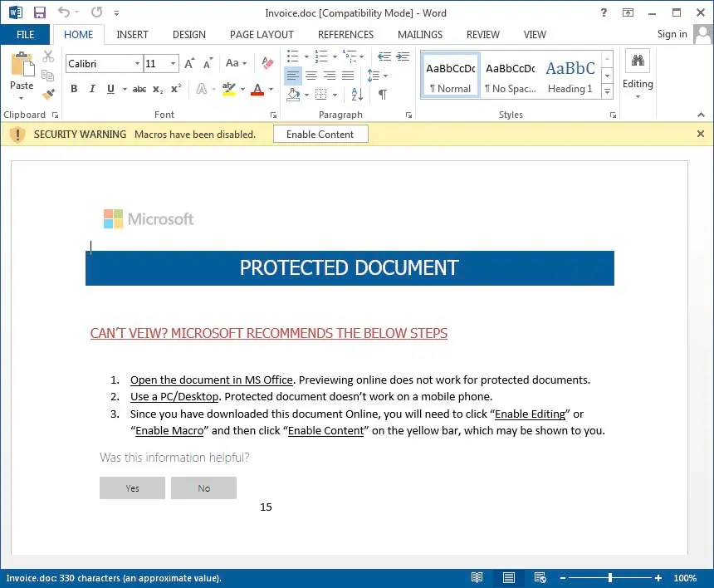The width and height of the screenshot is (714, 588).
Task: Click the Yes button in the document
Action: [133, 488]
